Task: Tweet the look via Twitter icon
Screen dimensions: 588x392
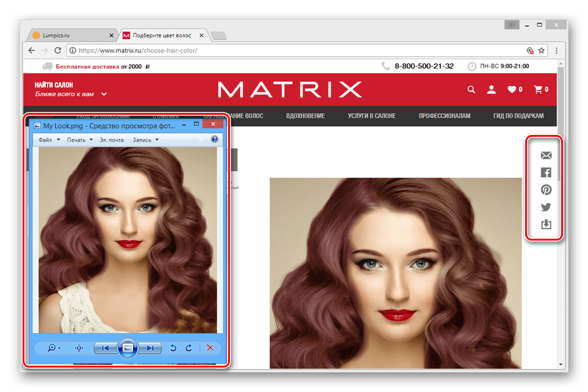Action: point(546,207)
